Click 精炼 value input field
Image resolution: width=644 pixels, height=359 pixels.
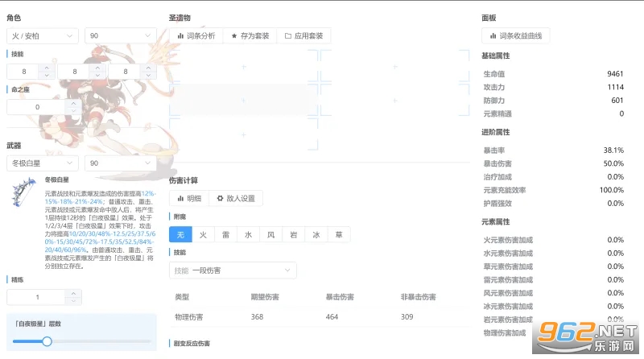(37, 297)
